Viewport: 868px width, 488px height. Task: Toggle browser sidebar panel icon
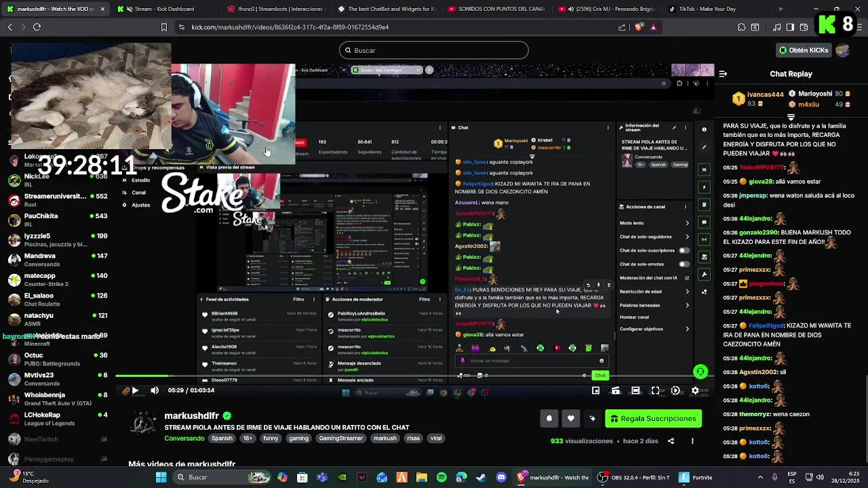[790, 27]
